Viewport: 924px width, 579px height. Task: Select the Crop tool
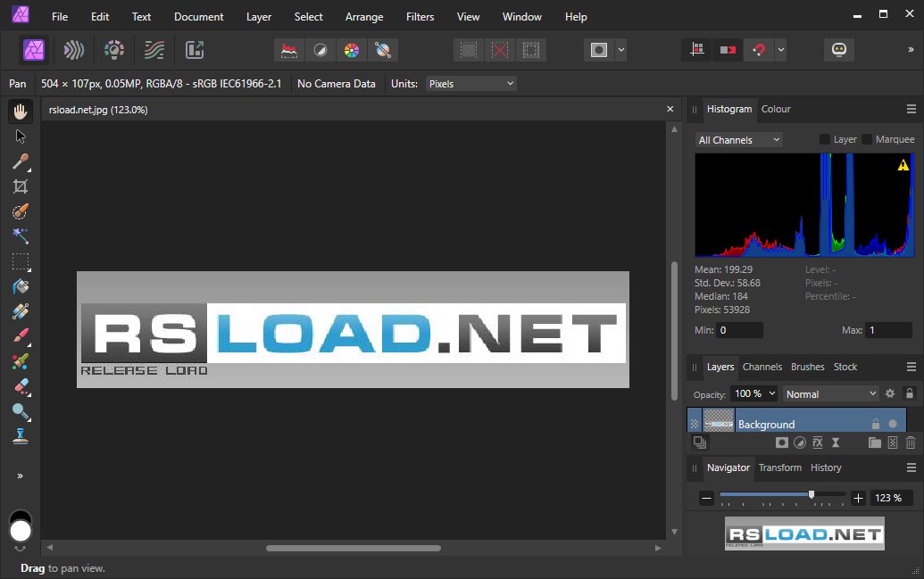tap(20, 186)
